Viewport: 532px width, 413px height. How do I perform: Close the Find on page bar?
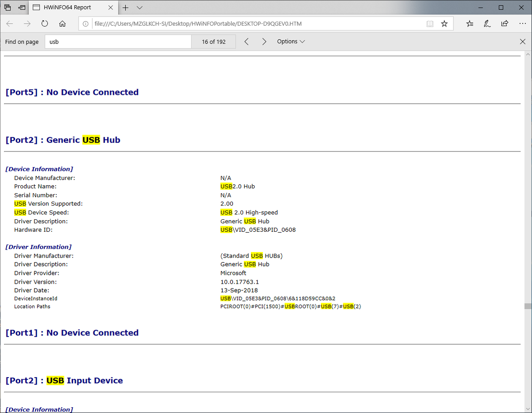tap(523, 42)
